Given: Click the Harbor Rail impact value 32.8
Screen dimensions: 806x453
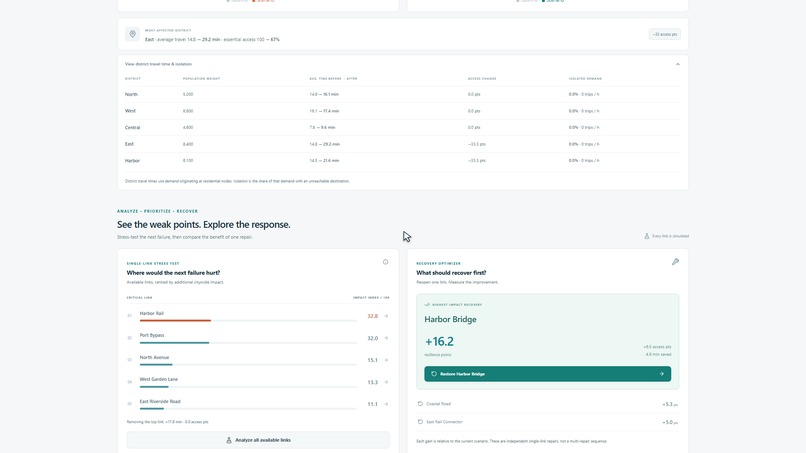Looking at the screenshot, I should pos(373,316).
